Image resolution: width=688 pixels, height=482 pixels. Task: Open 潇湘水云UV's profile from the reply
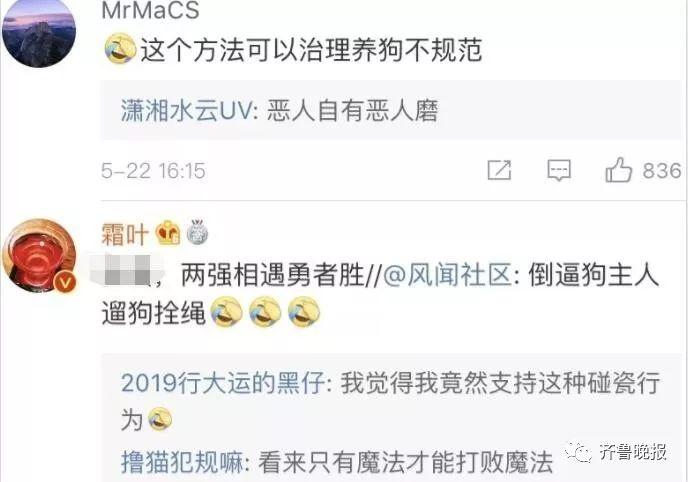[x=186, y=110]
